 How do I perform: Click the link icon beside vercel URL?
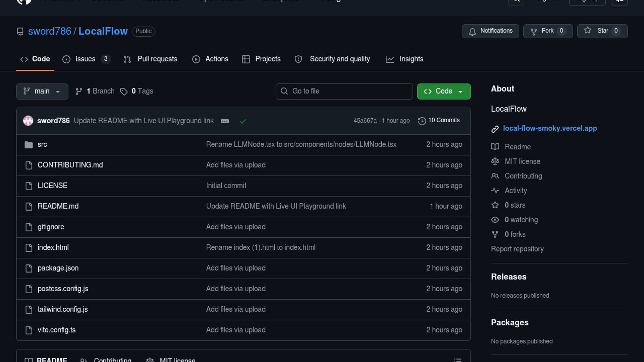click(495, 129)
